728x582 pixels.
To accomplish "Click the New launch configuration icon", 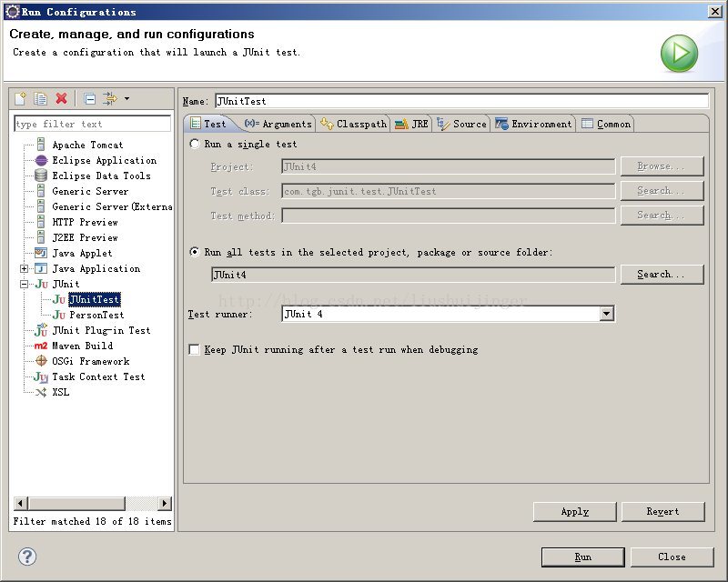I will click(x=20, y=98).
